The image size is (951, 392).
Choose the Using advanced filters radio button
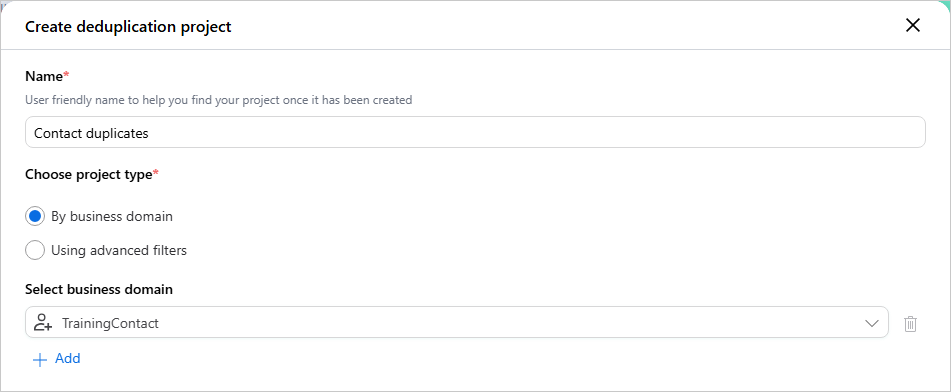(x=35, y=250)
